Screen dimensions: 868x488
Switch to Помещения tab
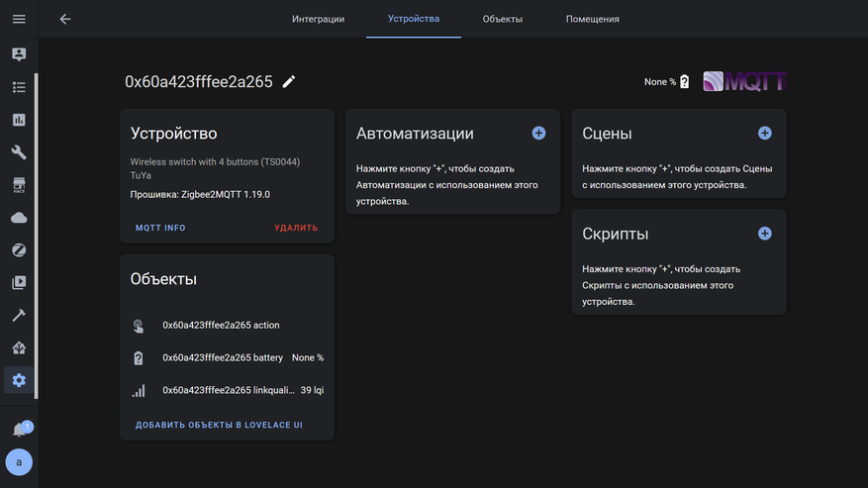592,19
